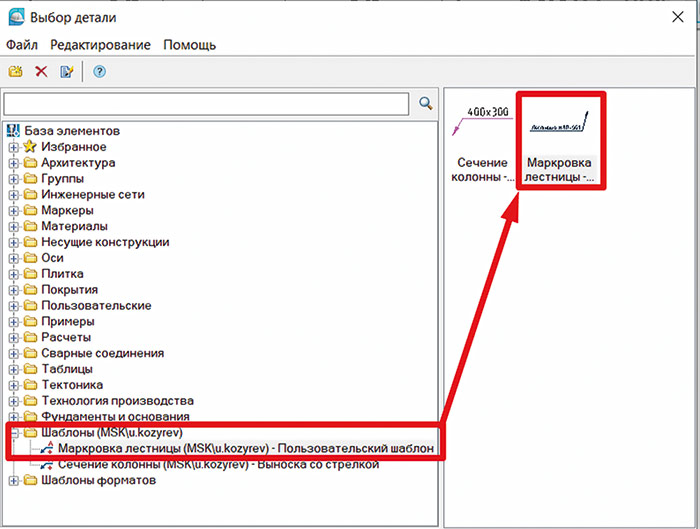Open help with the question mark icon
The width and height of the screenshot is (700, 529).
(x=100, y=71)
